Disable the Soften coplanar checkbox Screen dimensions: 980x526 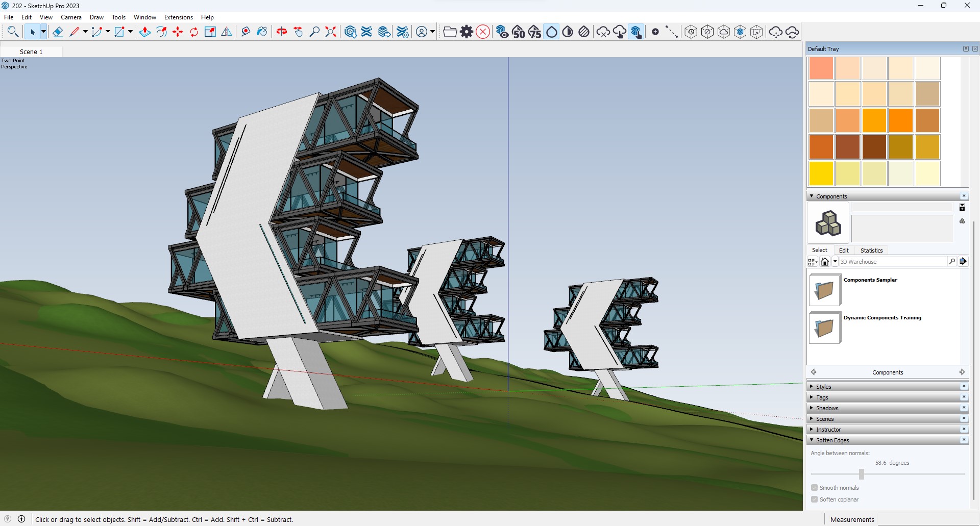pos(814,499)
